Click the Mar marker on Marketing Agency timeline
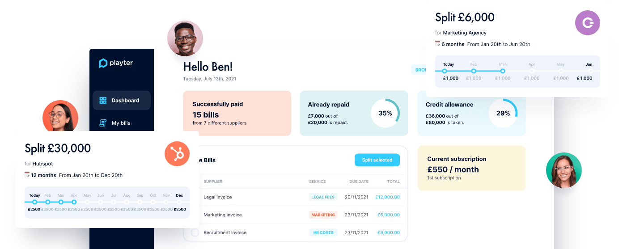Image resolution: width=644 pixels, height=249 pixels. (503, 71)
